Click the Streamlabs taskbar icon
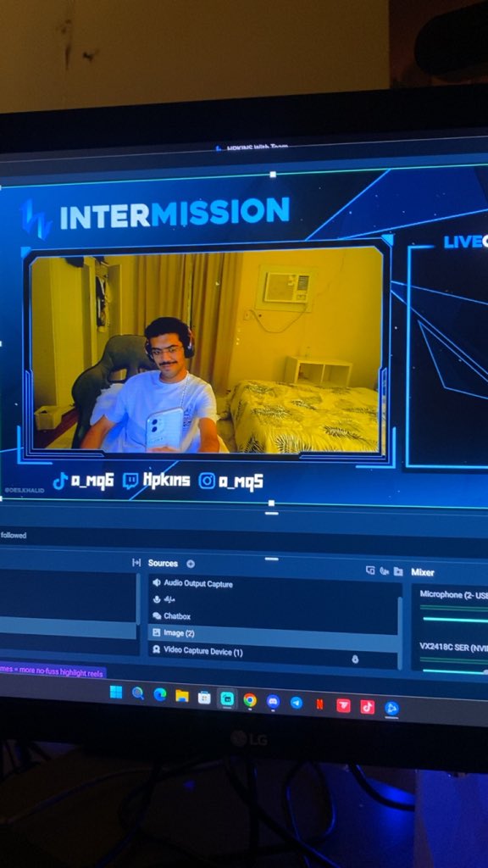This screenshot has width=488, height=868. click(x=227, y=698)
